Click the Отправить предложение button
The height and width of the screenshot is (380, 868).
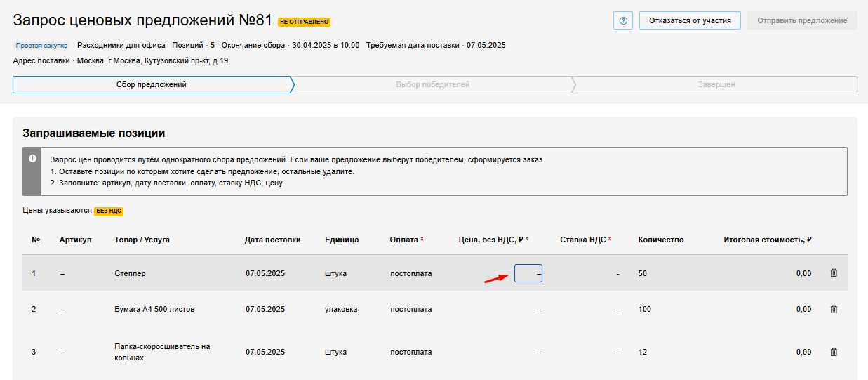click(802, 20)
